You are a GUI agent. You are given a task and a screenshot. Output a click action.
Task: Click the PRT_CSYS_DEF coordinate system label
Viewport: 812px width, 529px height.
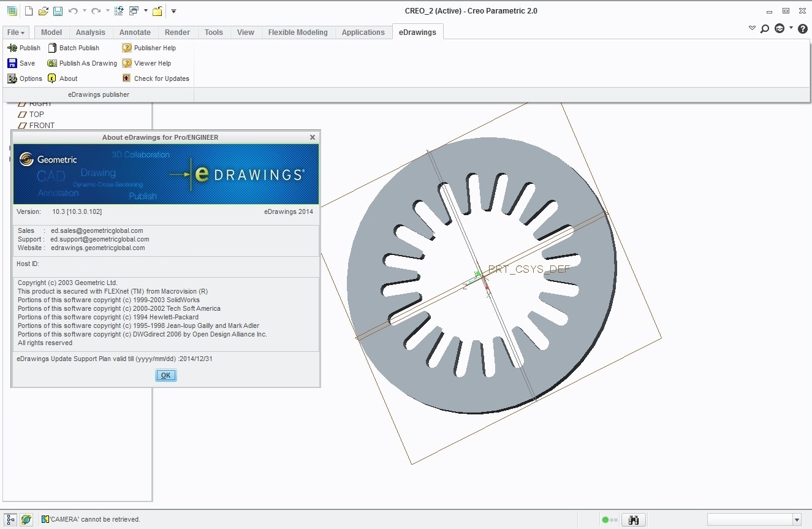[x=529, y=270]
